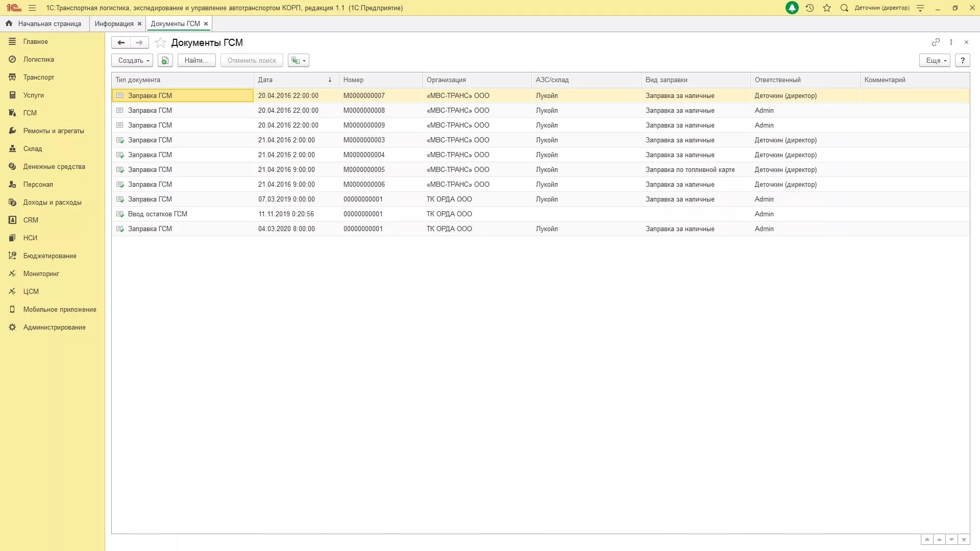Get link to this form icon
980x551 pixels.
tap(936, 42)
